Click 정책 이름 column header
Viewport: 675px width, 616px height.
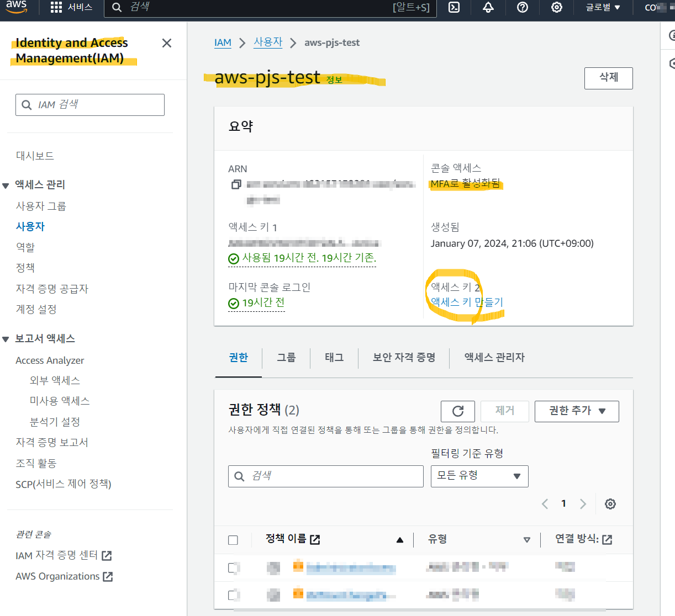coord(293,539)
